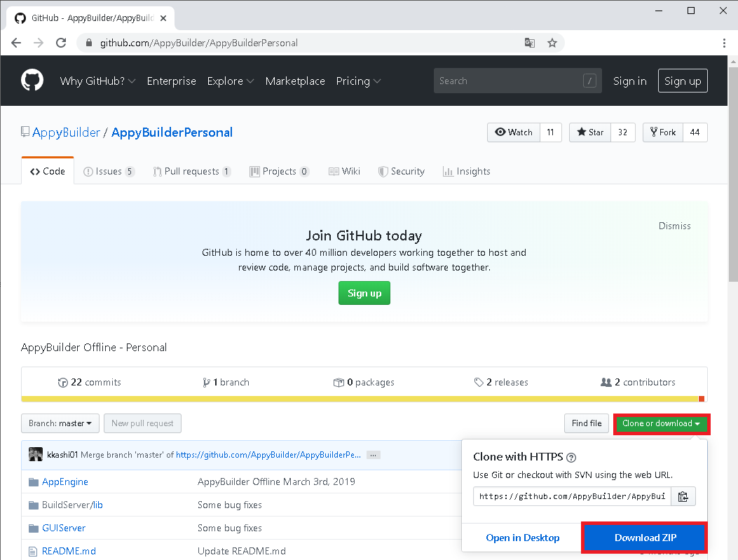The width and height of the screenshot is (738, 560).
Task: Click the BuildServer folder icon
Action: click(x=34, y=505)
